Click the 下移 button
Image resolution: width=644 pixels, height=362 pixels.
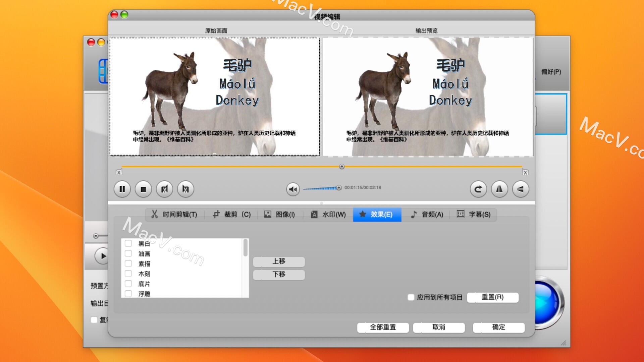coord(279,275)
